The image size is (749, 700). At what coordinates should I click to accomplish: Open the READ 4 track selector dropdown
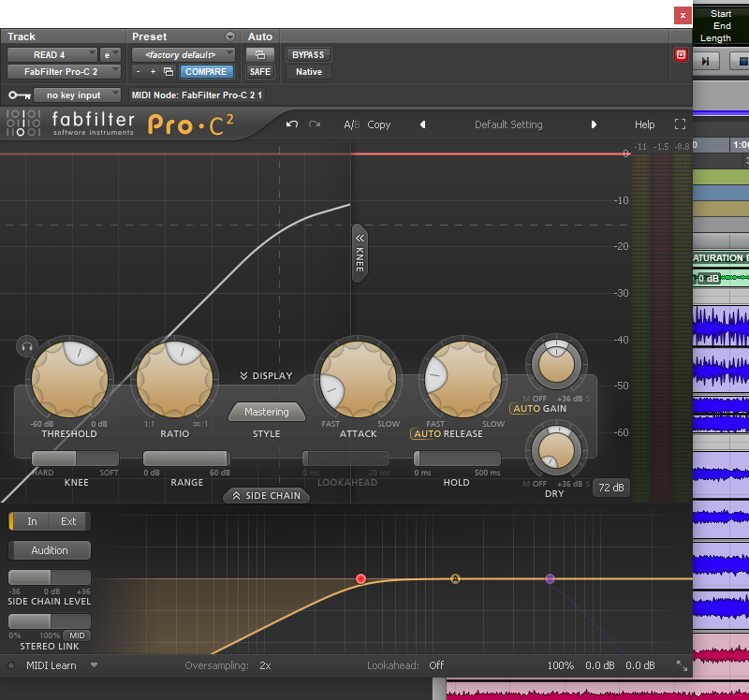pos(51,55)
